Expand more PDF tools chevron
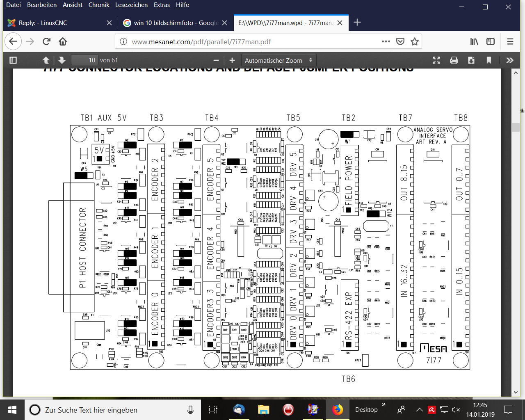 pyautogui.click(x=510, y=60)
